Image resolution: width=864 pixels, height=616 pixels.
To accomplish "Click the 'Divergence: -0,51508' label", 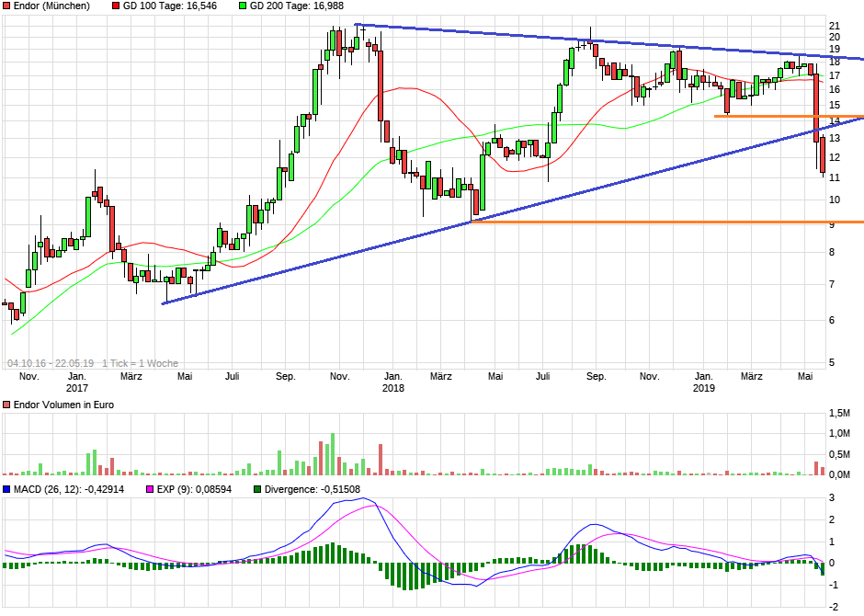I will tap(312, 489).
